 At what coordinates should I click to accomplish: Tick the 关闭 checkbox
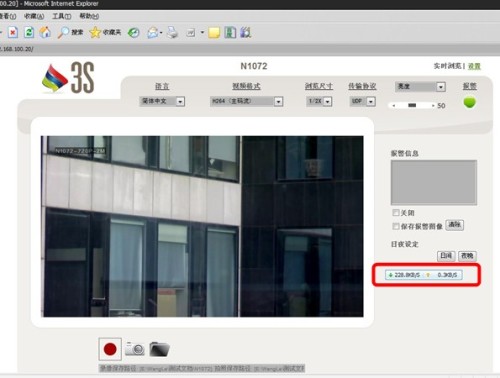[x=396, y=213]
